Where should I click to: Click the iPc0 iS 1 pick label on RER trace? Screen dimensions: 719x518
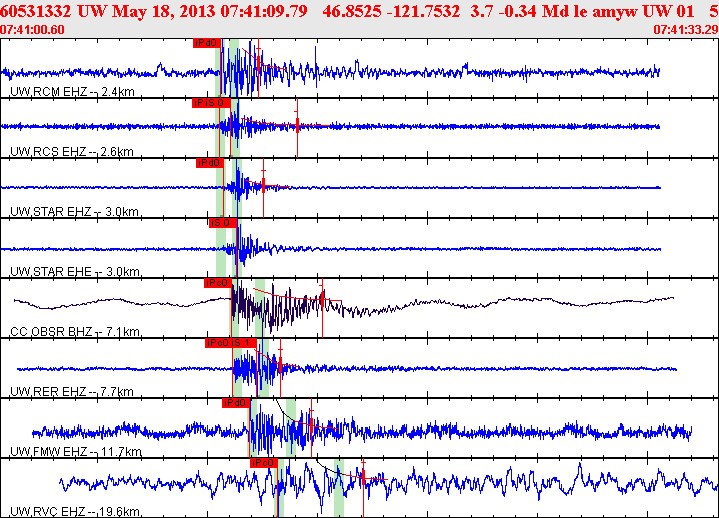pyautogui.click(x=231, y=343)
